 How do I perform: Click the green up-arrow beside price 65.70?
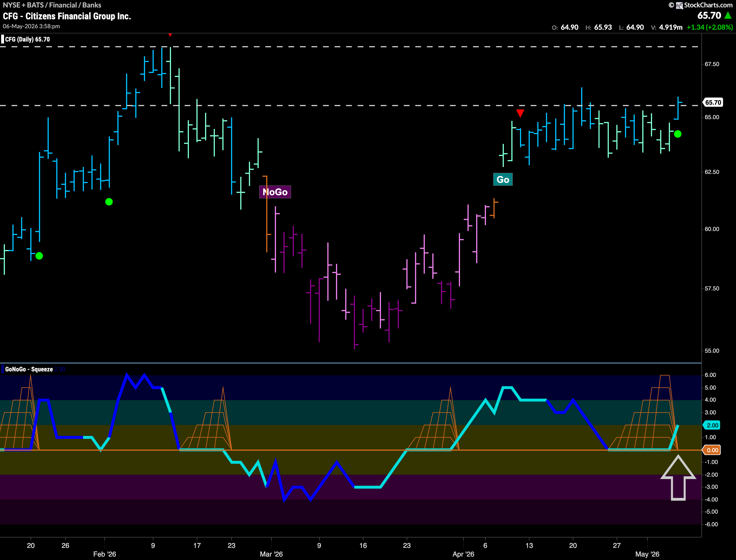point(728,15)
